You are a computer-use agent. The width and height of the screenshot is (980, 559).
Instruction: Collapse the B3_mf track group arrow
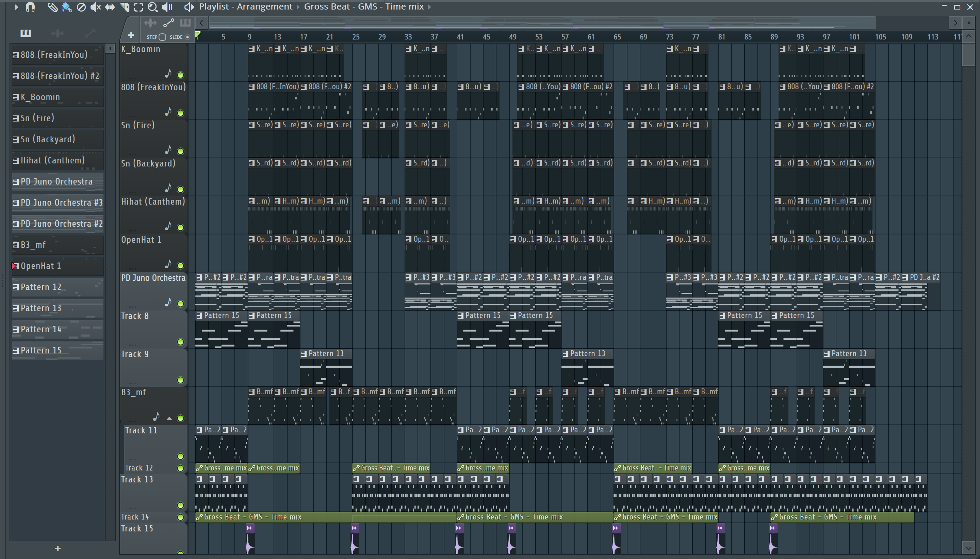click(x=169, y=418)
